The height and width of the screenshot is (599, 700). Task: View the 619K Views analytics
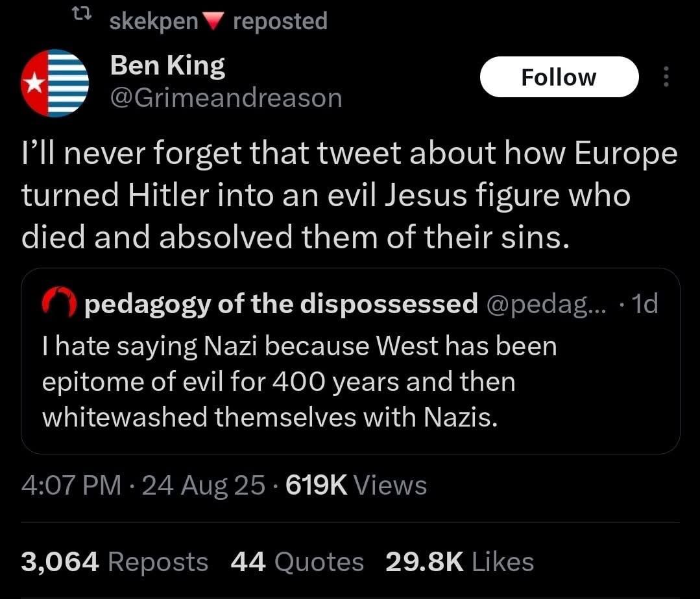pos(356,485)
